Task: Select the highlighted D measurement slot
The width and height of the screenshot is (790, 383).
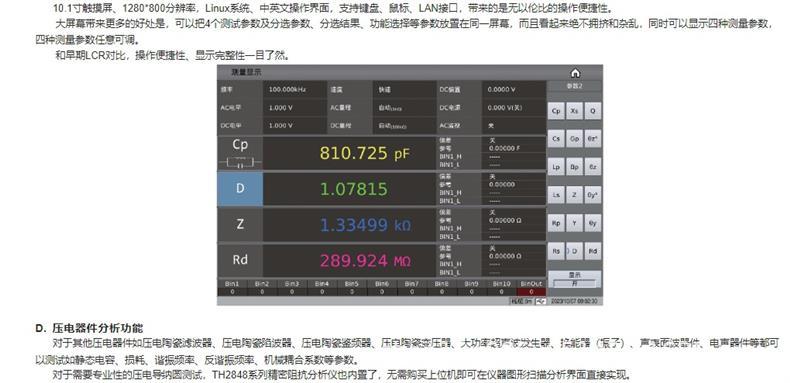Action: tap(240, 189)
